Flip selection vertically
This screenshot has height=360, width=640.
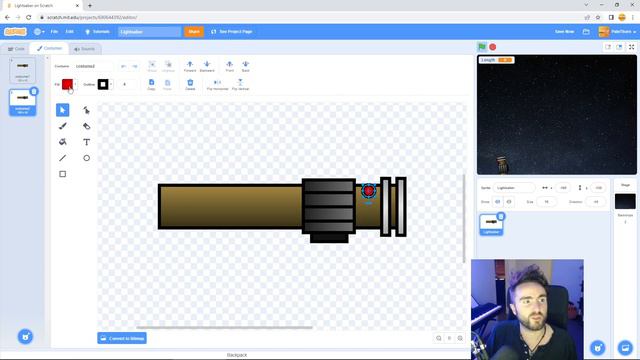coord(240,84)
